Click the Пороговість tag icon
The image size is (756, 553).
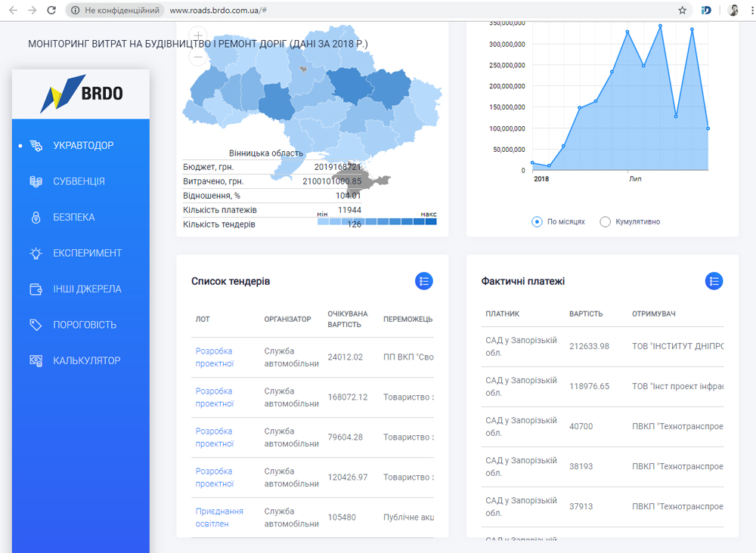36,325
